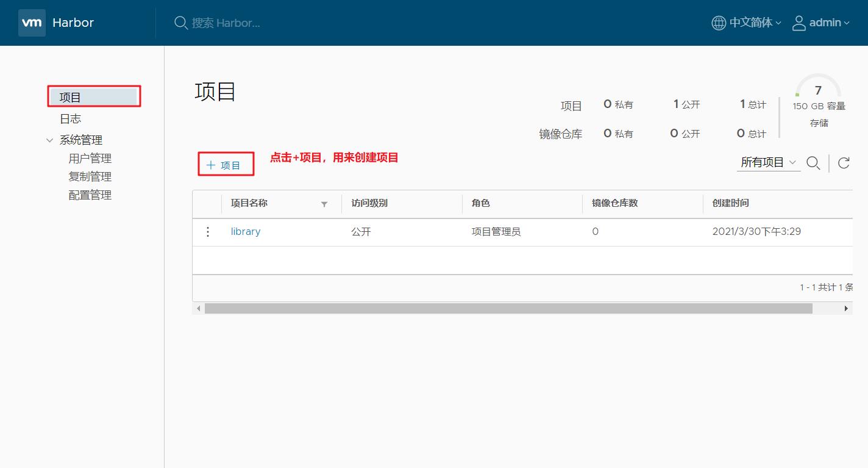Sort by 镜像仓库数 column header
This screenshot has height=468, width=868.
pos(614,203)
